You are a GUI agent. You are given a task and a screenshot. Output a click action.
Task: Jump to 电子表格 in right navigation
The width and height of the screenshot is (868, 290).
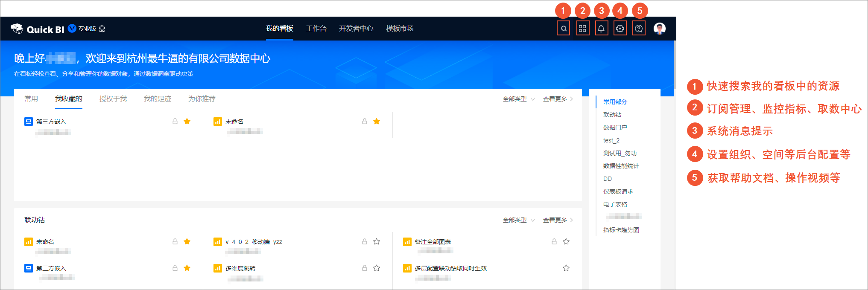click(x=615, y=204)
